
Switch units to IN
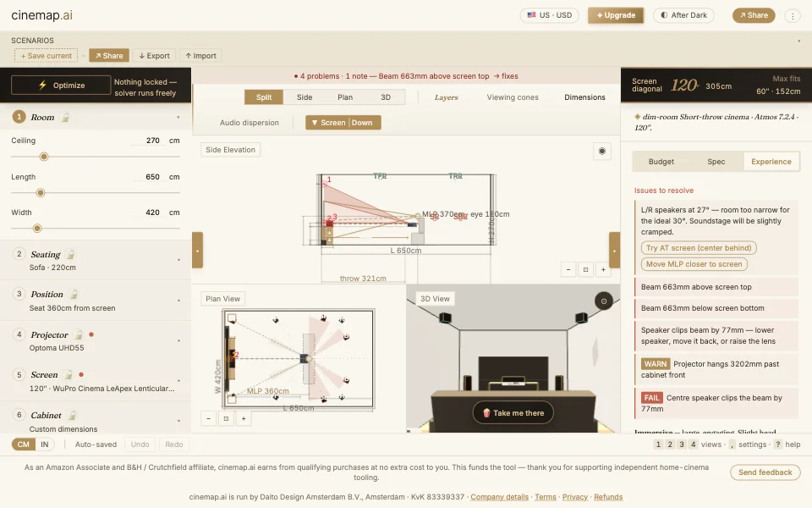click(45, 444)
